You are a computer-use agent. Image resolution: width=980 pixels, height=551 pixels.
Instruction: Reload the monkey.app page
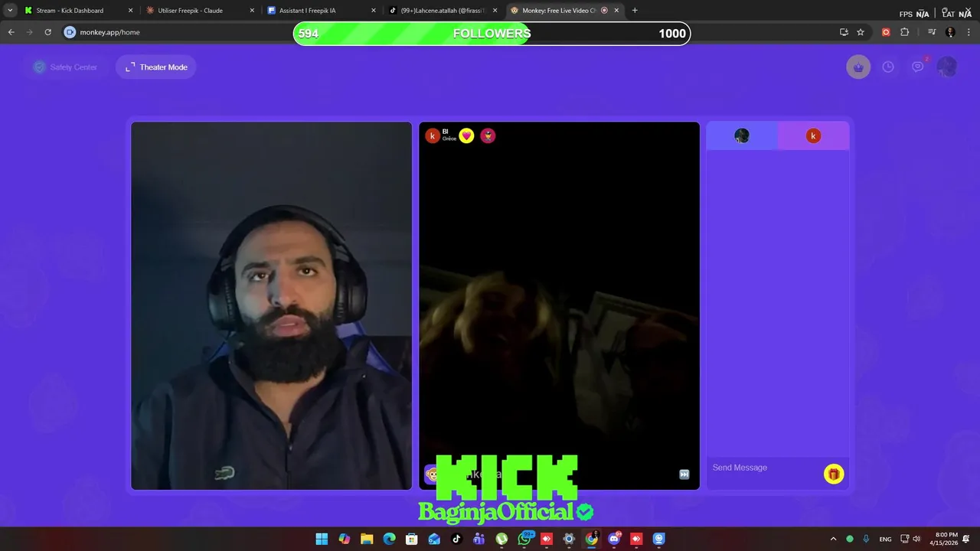47,32
